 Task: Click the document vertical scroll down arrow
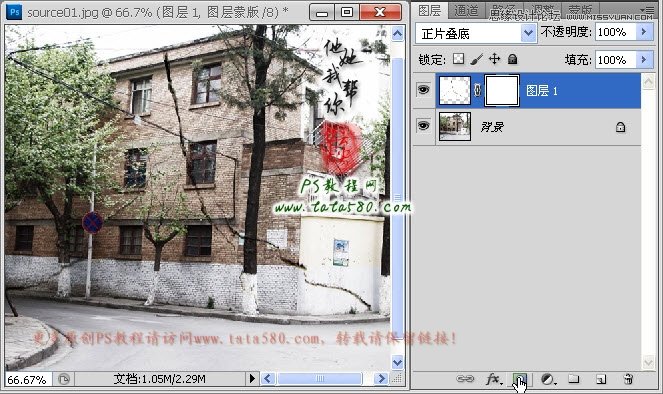pyautogui.click(x=397, y=362)
